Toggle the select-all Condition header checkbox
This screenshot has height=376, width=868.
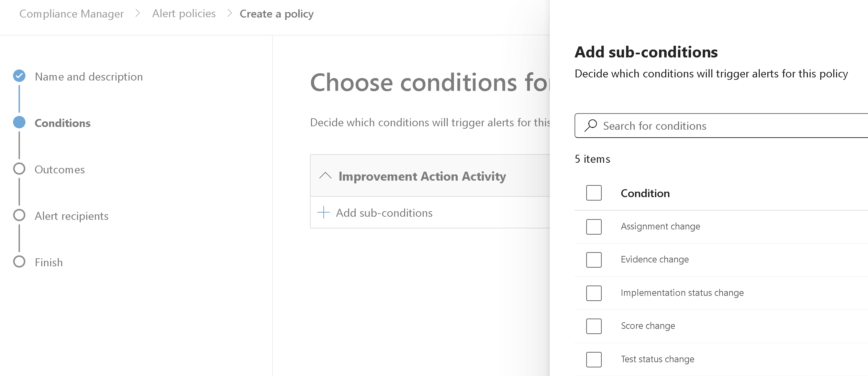click(x=594, y=193)
